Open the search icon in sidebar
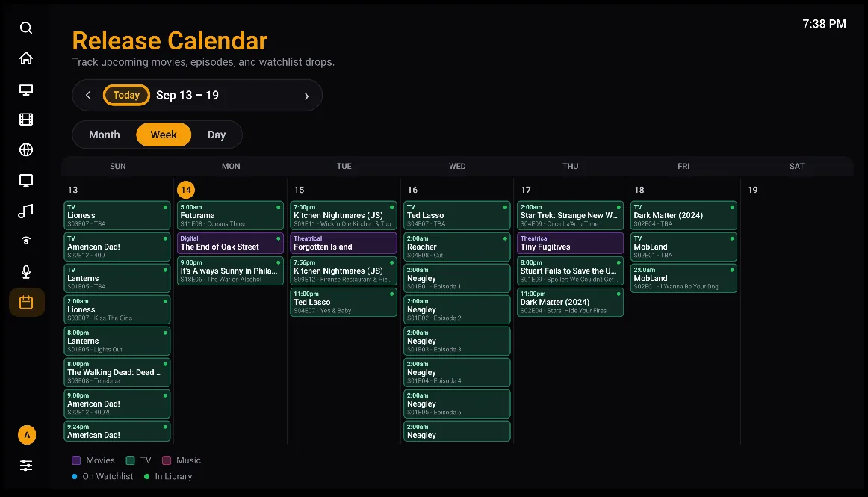 tap(26, 28)
